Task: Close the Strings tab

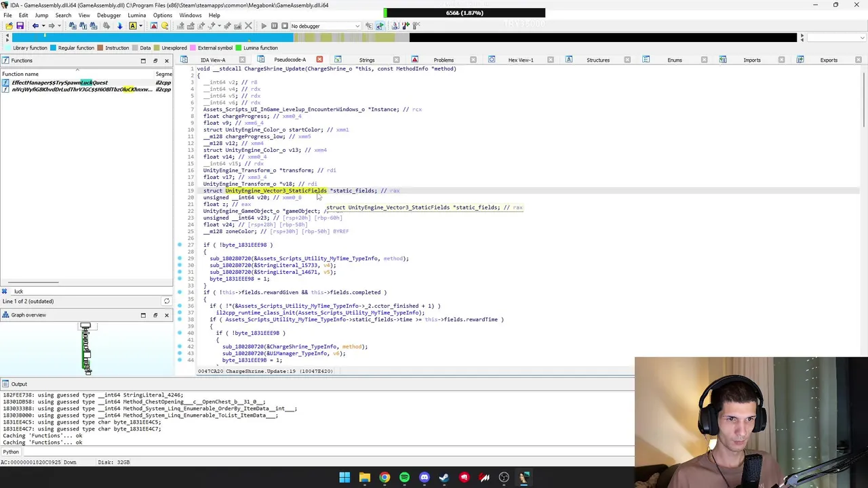Action: [396, 60]
